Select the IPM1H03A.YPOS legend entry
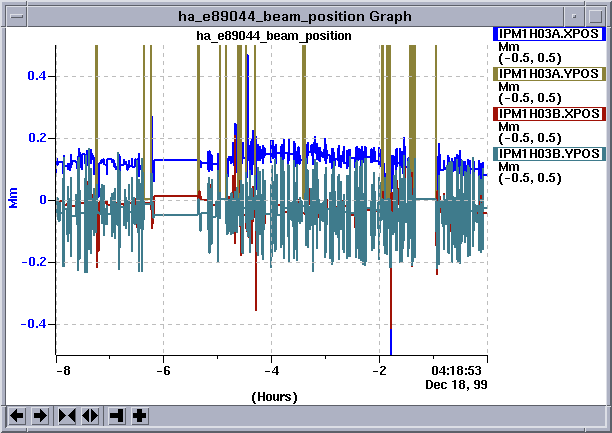Screen dimensions: 612x433 click(x=550, y=73)
